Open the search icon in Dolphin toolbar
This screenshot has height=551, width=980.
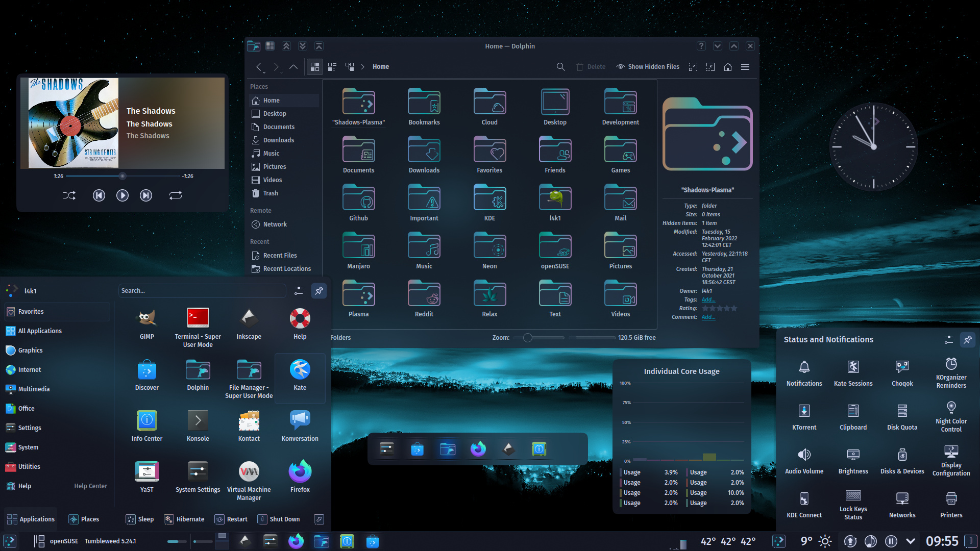pos(560,67)
